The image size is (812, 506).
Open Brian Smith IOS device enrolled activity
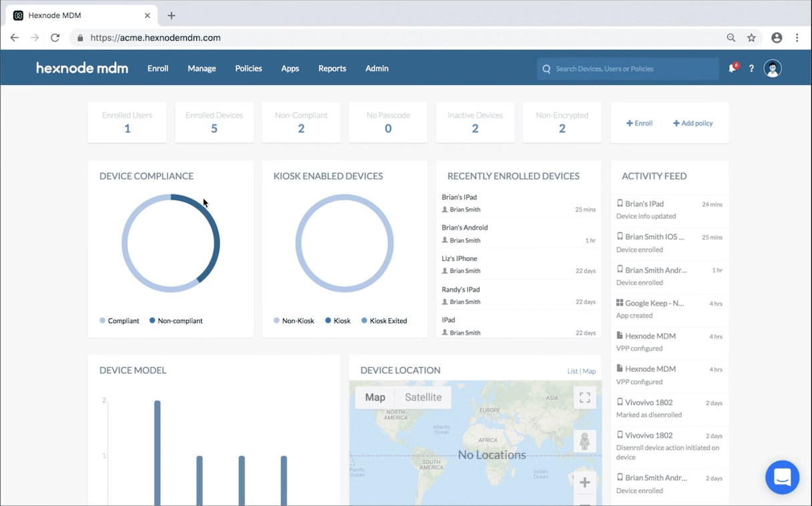[669, 244]
